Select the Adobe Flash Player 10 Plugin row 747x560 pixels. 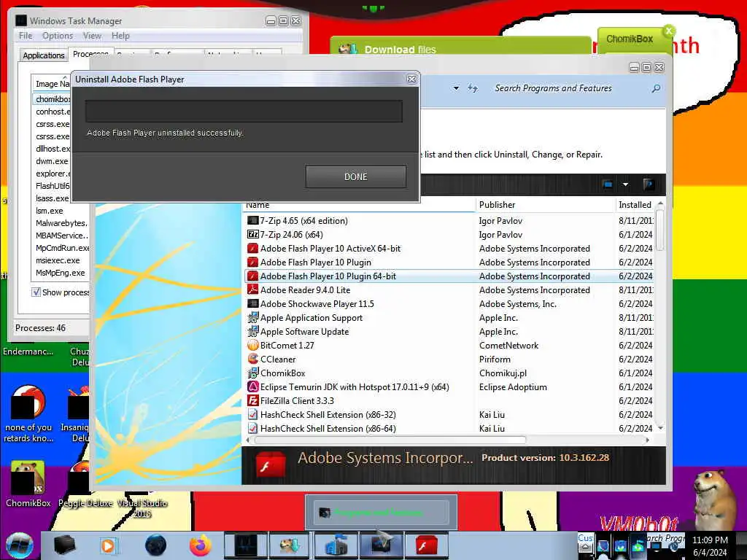tap(449, 262)
